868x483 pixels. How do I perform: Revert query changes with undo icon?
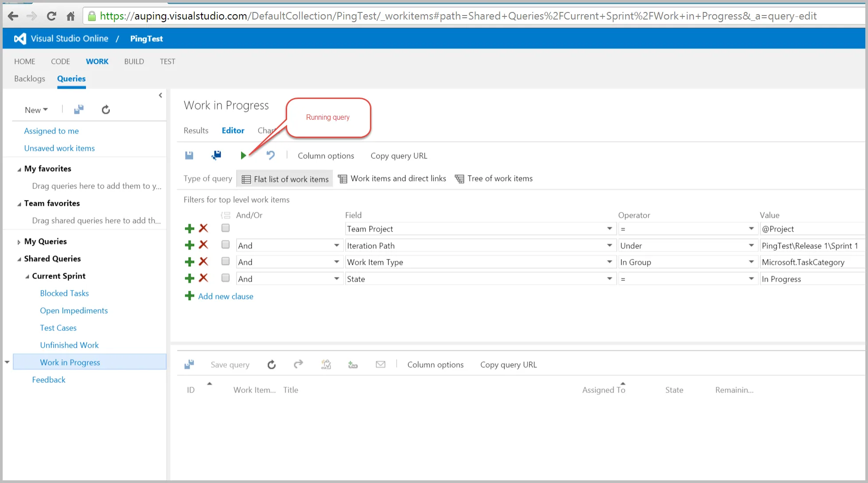coord(270,155)
